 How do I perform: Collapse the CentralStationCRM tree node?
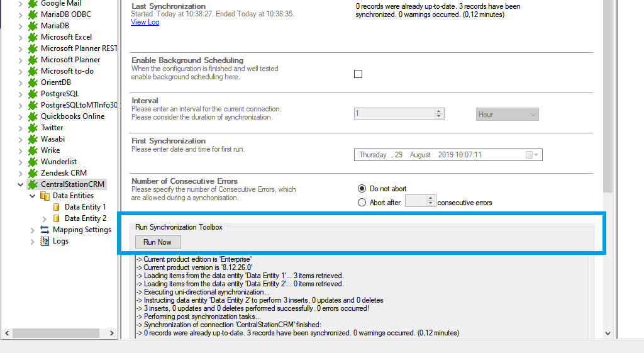click(x=21, y=184)
